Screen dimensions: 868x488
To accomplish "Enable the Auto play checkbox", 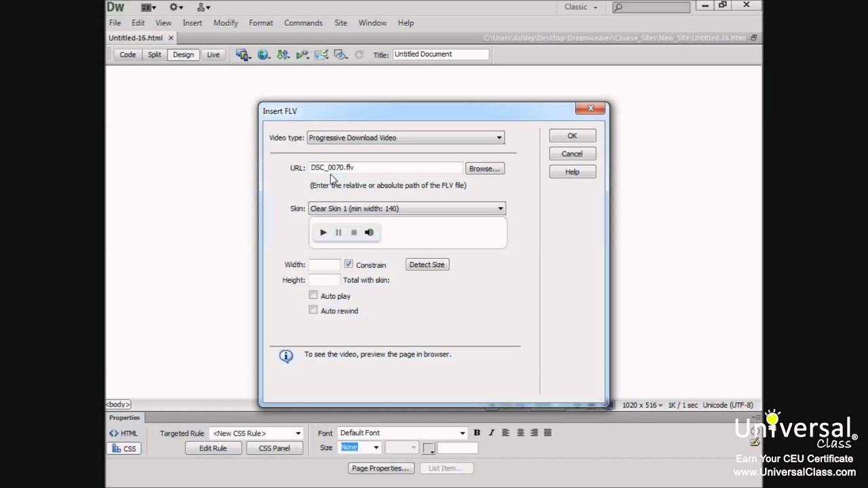I will point(313,296).
